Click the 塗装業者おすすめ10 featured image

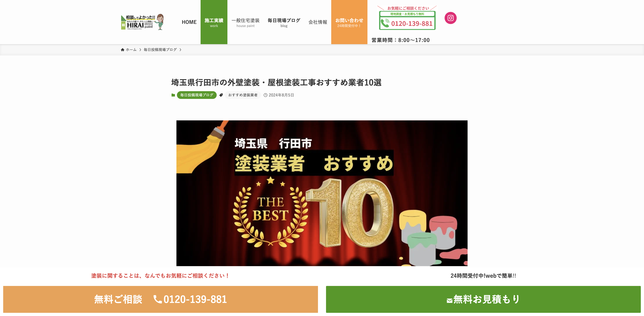322,193
